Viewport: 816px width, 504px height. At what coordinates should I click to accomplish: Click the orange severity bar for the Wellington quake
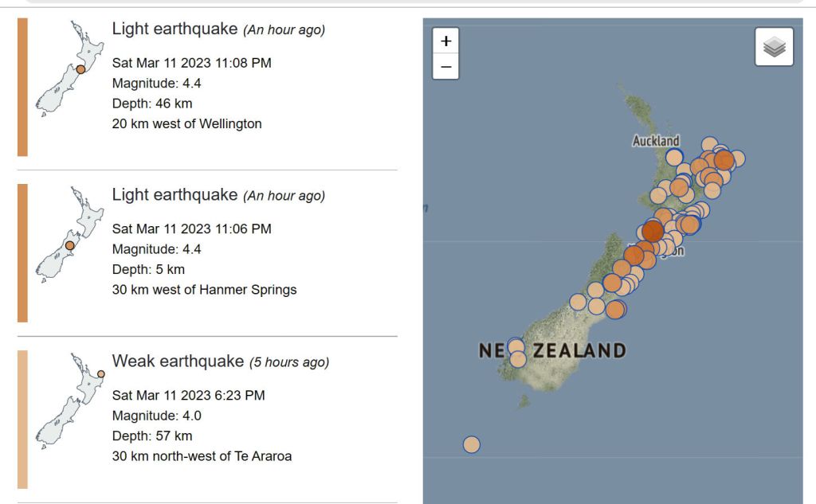pos(22,87)
